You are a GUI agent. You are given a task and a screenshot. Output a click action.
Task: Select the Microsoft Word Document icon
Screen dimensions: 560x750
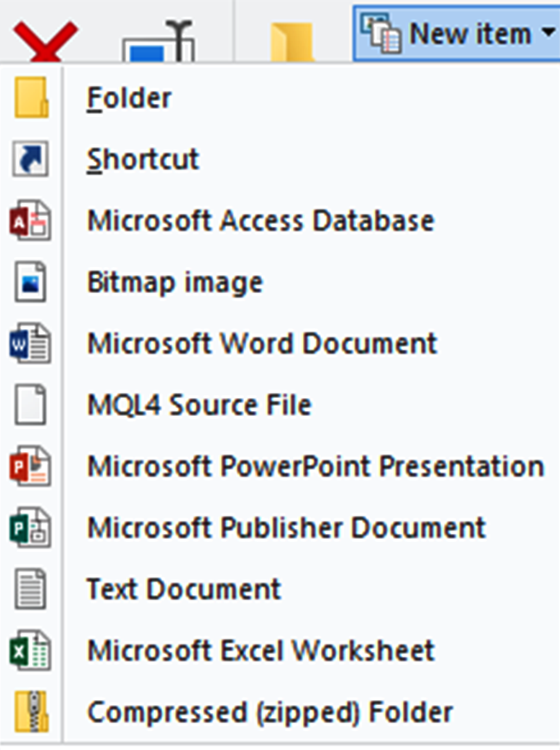30,343
